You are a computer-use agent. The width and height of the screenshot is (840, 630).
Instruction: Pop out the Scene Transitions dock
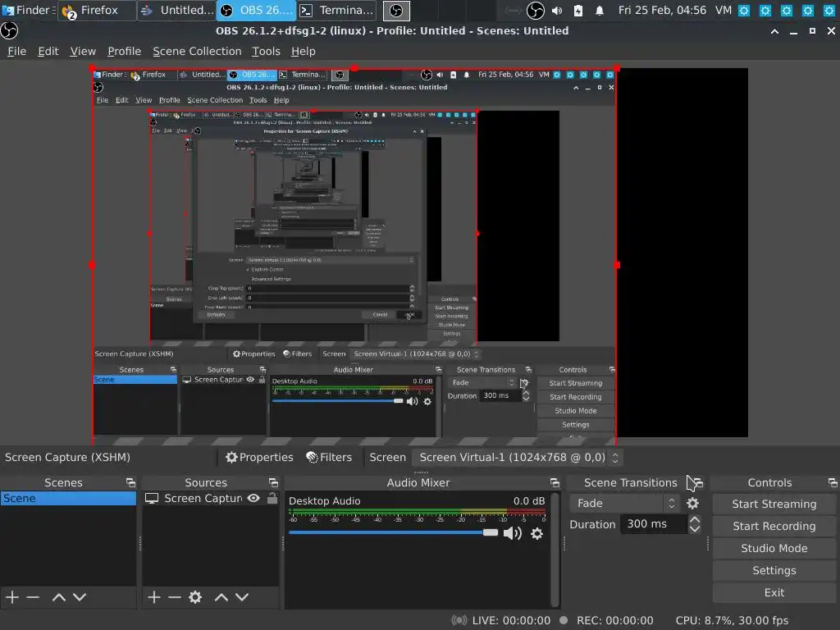[x=698, y=482]
